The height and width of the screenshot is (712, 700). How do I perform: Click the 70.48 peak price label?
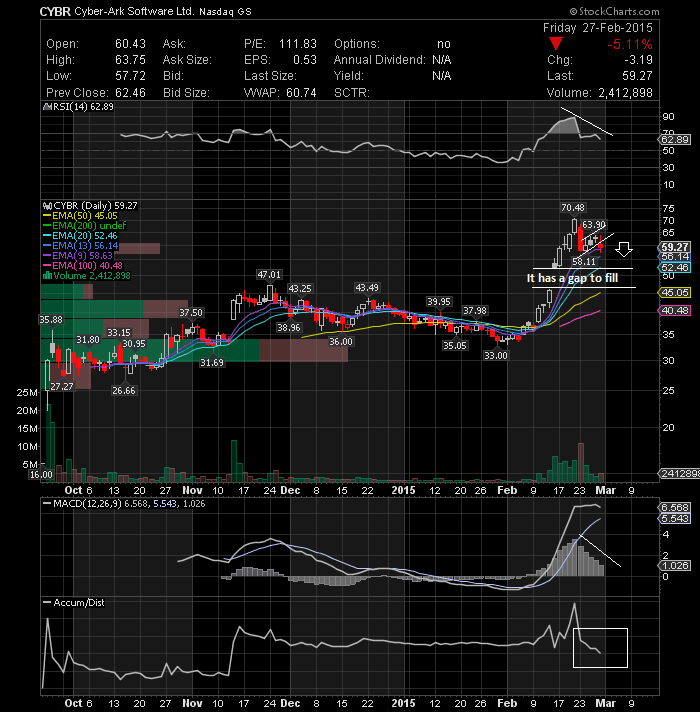(573, 208)
